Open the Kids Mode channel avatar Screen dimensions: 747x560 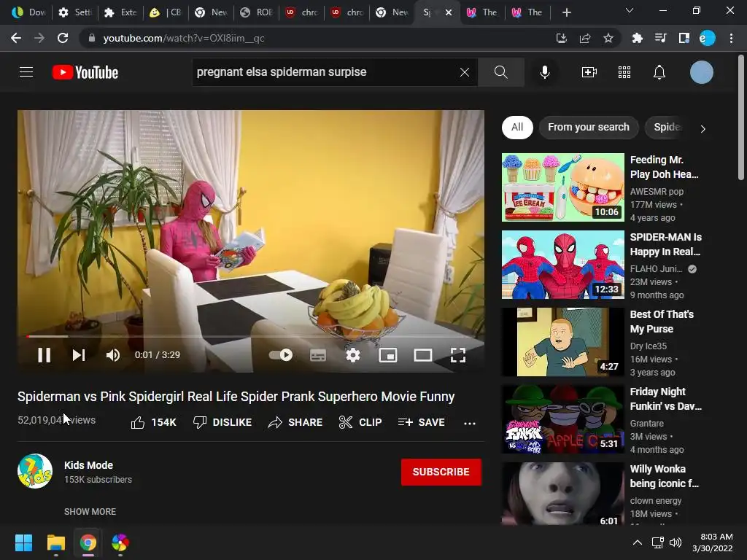pos(35,472)
